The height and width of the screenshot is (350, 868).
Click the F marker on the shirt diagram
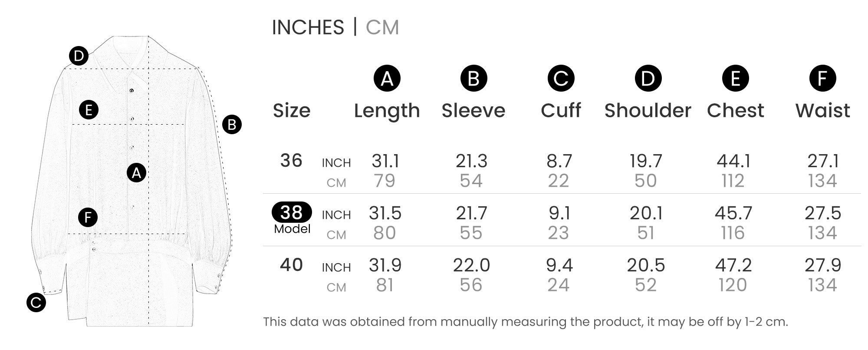click(88, 217)
